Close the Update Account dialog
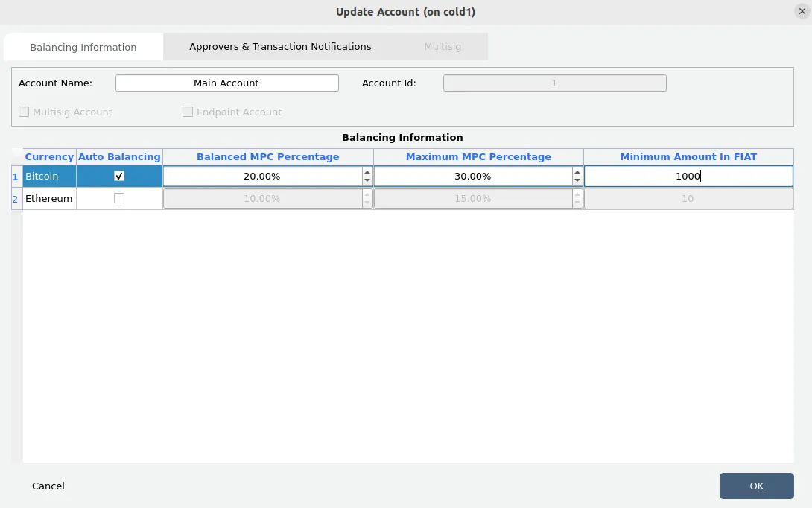812x508 pixels. pos(802,11)
